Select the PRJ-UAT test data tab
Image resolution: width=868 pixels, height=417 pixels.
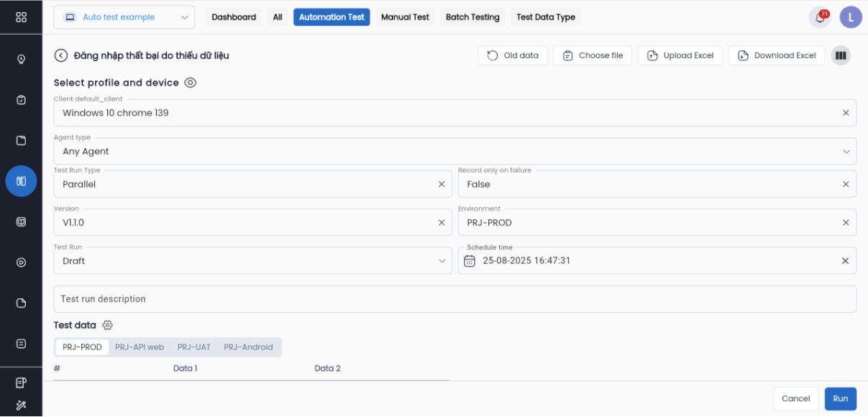point(193,347)
